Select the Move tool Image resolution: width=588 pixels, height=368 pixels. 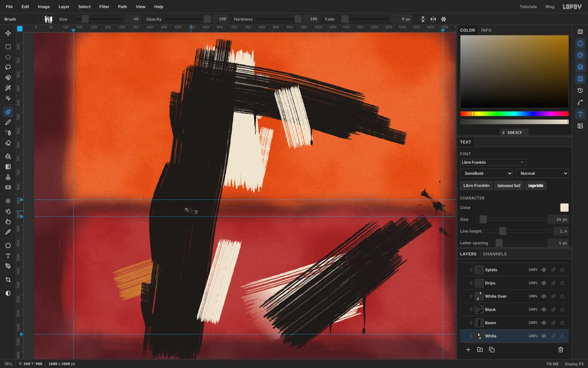click(8, 33)
